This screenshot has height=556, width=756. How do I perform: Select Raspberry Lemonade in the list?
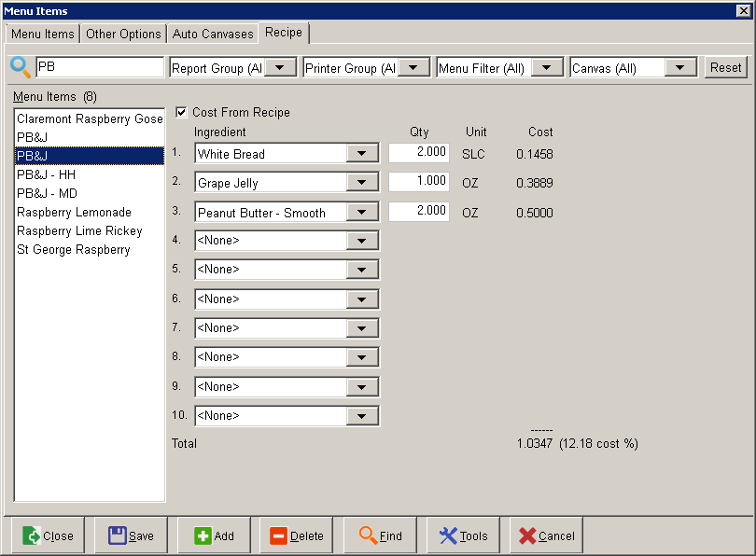(90, 212)
